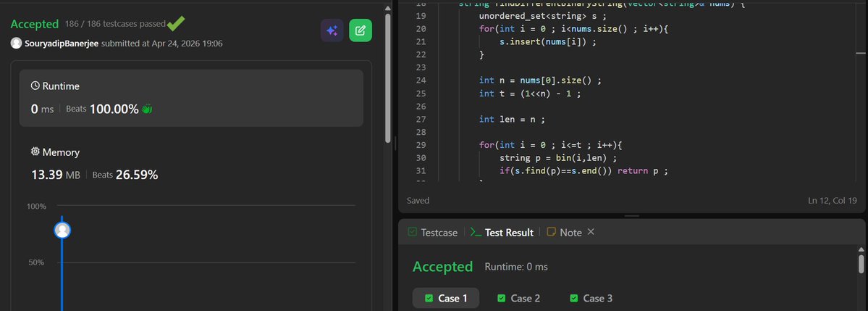Click the Note tab sticky icon

click(551, 232)
